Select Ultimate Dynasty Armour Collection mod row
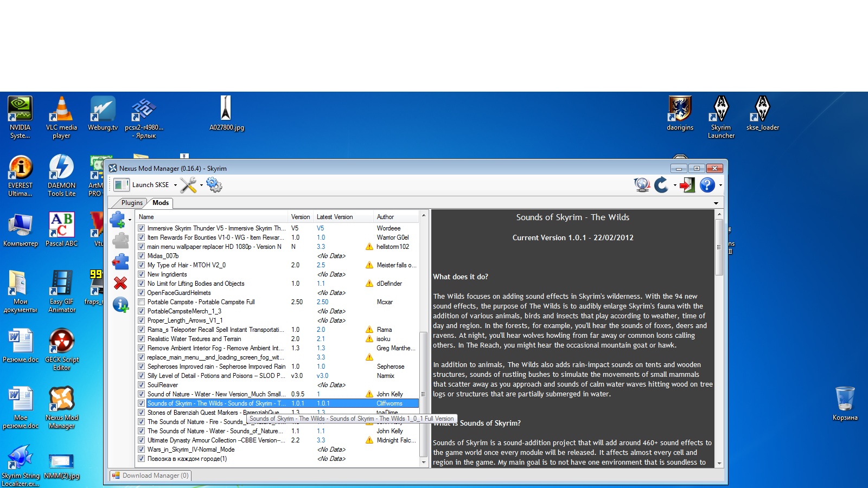The image size is (868, 488). (277, 440)
